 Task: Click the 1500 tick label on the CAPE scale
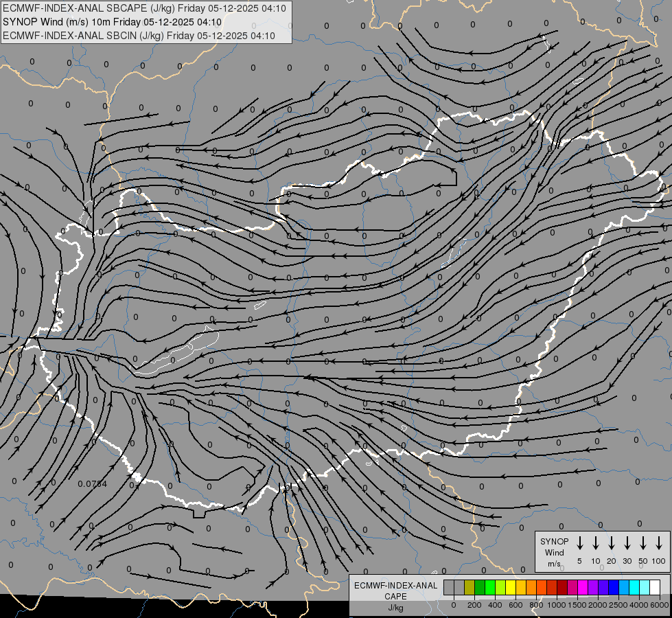click(x=577, y=605)
